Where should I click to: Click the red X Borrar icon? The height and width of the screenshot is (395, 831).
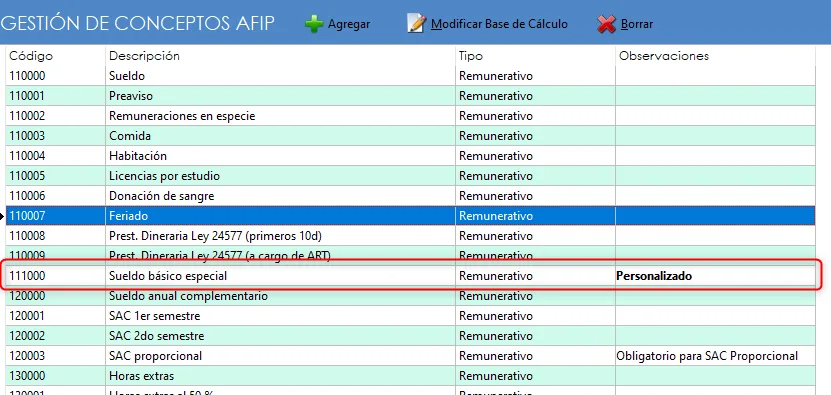607,24
